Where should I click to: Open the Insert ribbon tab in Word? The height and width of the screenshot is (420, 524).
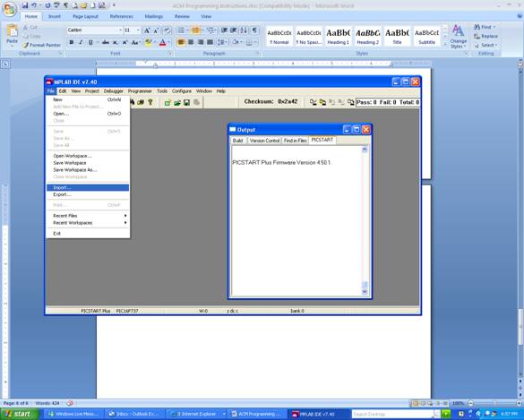54,16
